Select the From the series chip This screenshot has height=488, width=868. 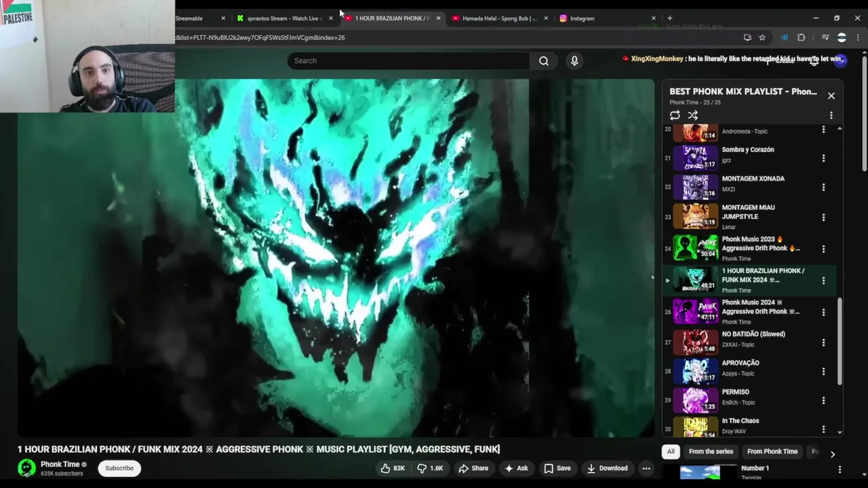(711, 451)
